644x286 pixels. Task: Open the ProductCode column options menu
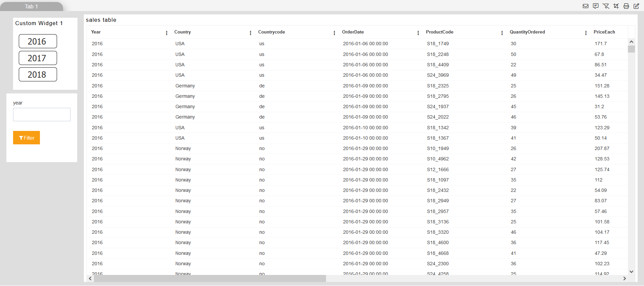point(502,32)
